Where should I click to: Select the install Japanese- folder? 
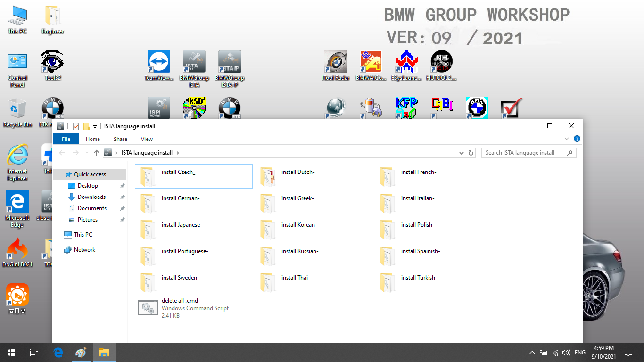[x=194, y=229]
